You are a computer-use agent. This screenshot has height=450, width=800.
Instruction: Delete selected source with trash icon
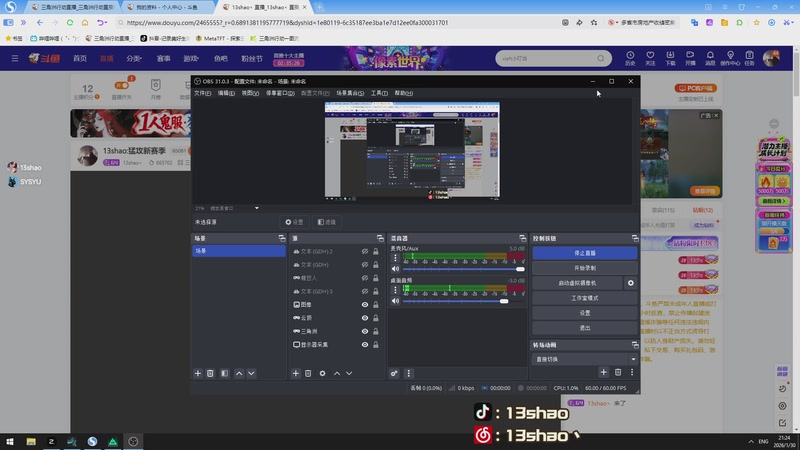308,373
